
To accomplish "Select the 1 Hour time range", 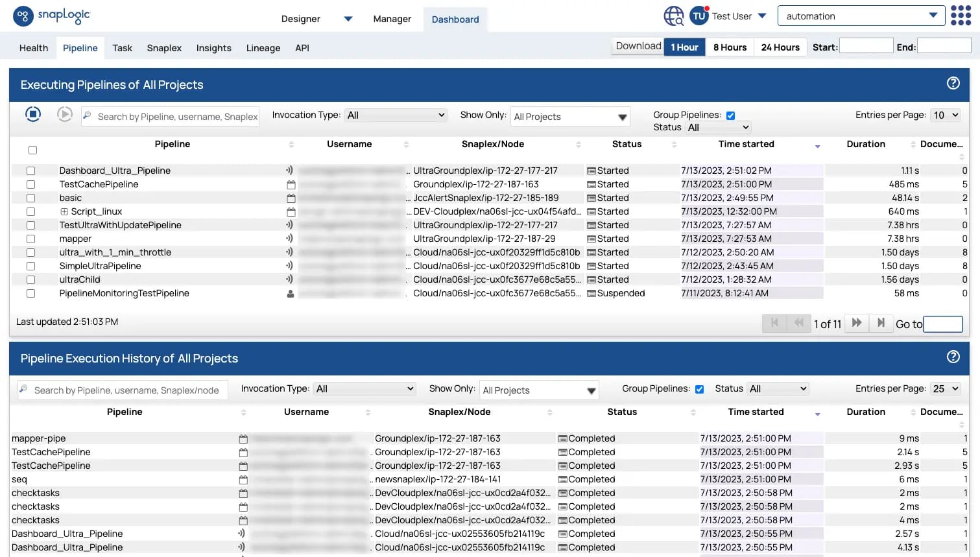I will (684, 47).
